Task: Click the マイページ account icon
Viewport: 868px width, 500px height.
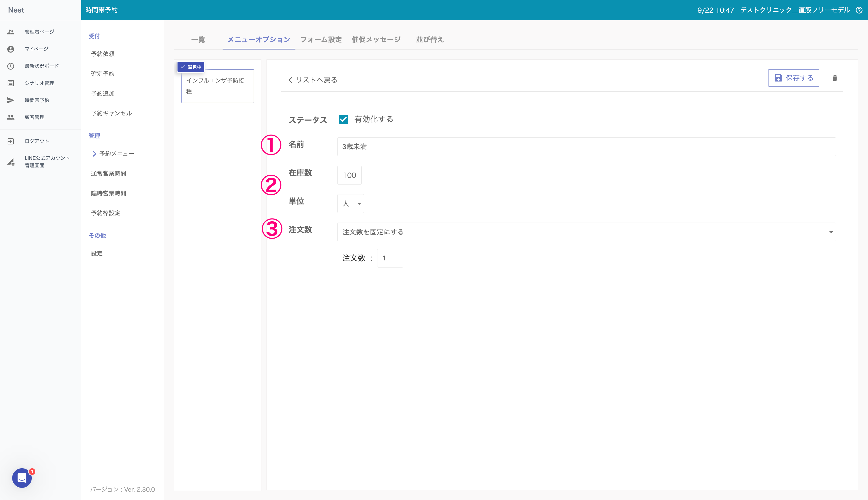Action: click(x=11, y=49)
